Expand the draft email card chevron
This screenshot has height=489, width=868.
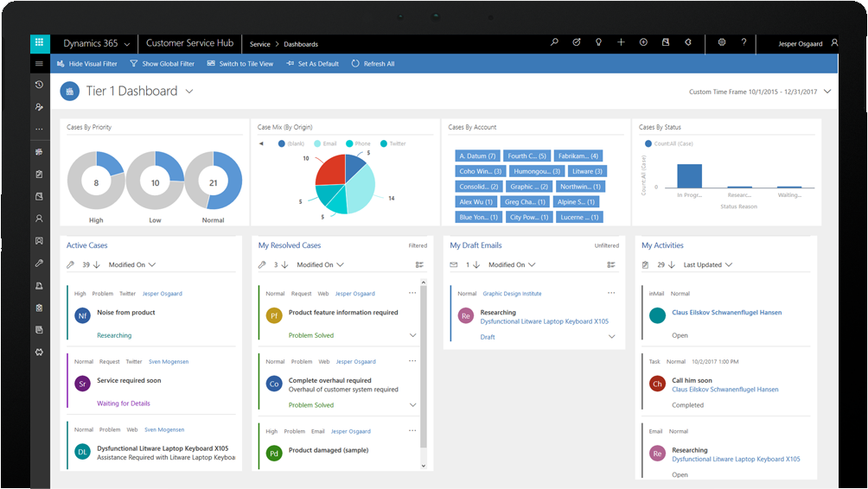coord(612,336)
